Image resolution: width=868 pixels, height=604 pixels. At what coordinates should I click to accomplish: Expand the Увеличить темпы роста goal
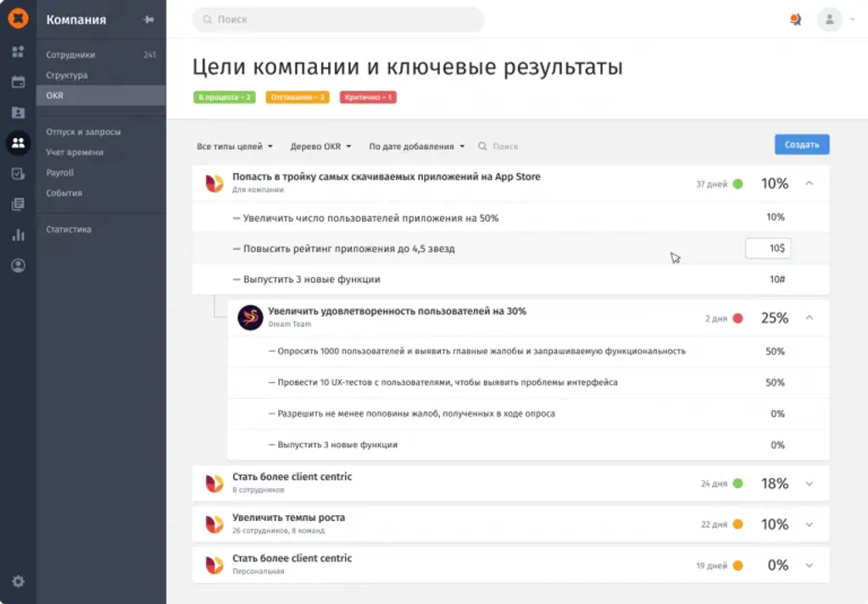(x=809, y=524)
